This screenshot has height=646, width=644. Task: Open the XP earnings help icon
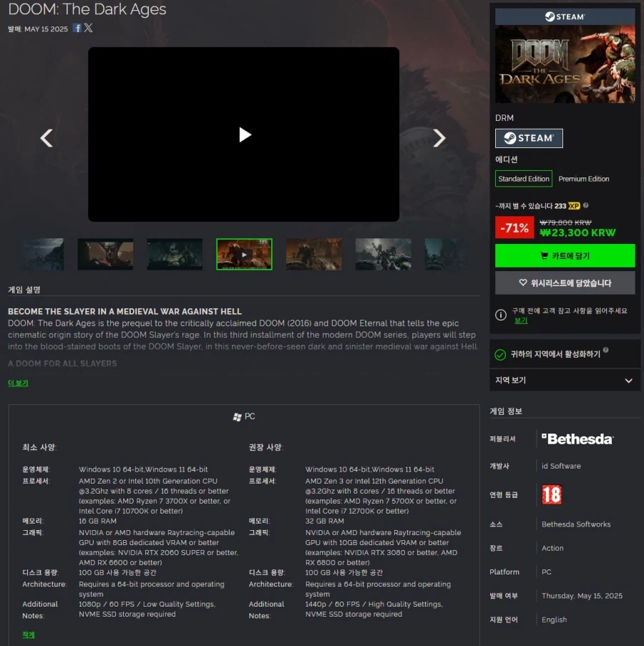[x=586, y=207]
